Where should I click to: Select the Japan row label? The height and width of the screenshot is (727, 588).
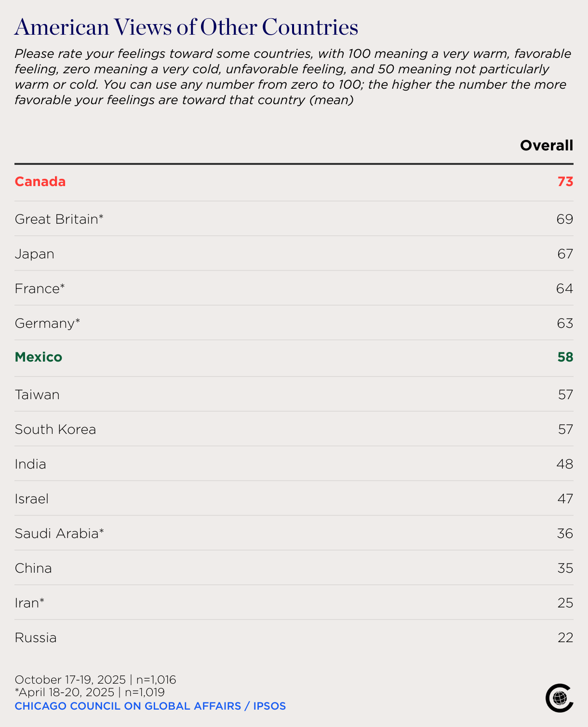click(x=34, y=254)
